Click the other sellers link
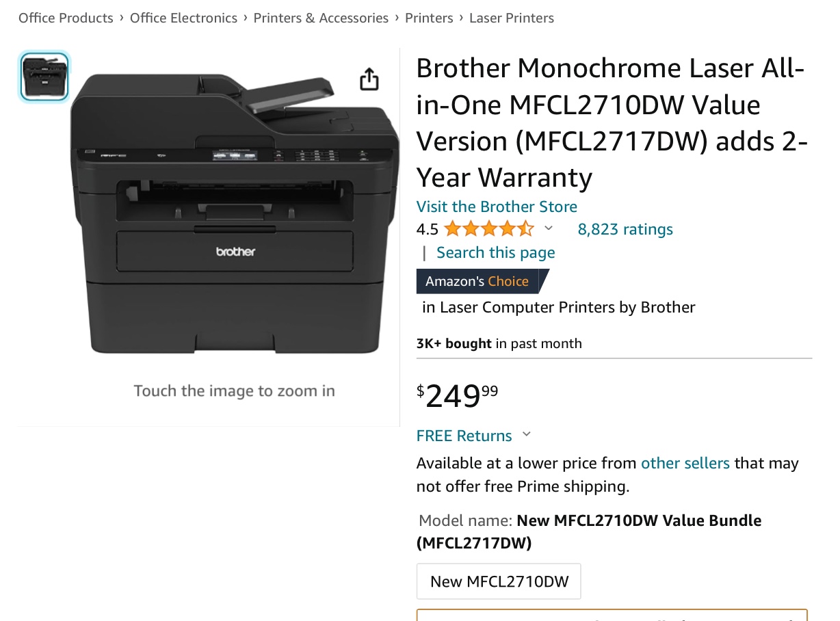Screen dimensions: 840x621 (x=685, y=463)
